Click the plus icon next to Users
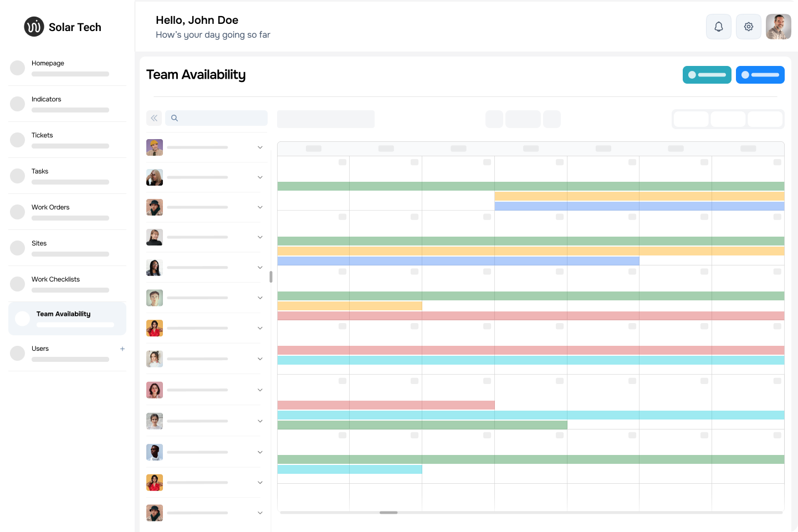 pos(122,349)
